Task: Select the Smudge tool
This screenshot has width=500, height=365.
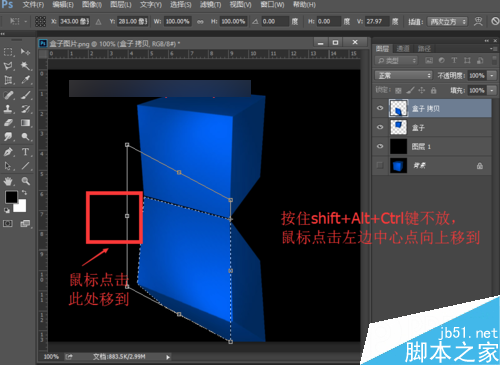Action: pyautogui.click(x=8, y=137)
